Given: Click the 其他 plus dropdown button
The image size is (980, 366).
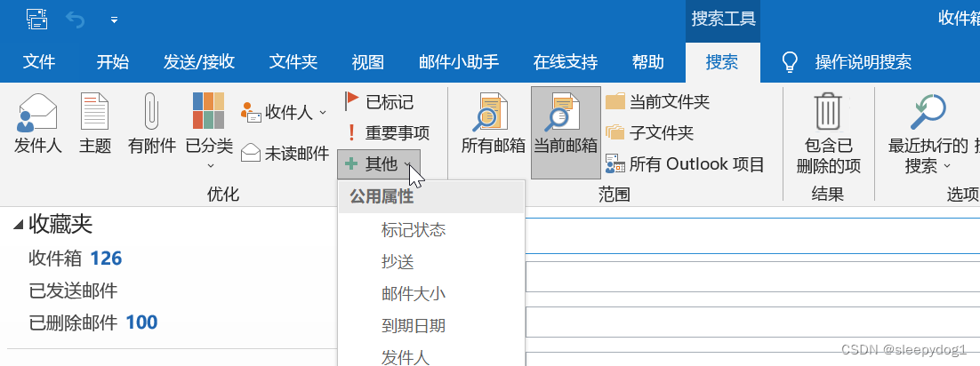Looking at the screenshot, I should tap(379, 164).
